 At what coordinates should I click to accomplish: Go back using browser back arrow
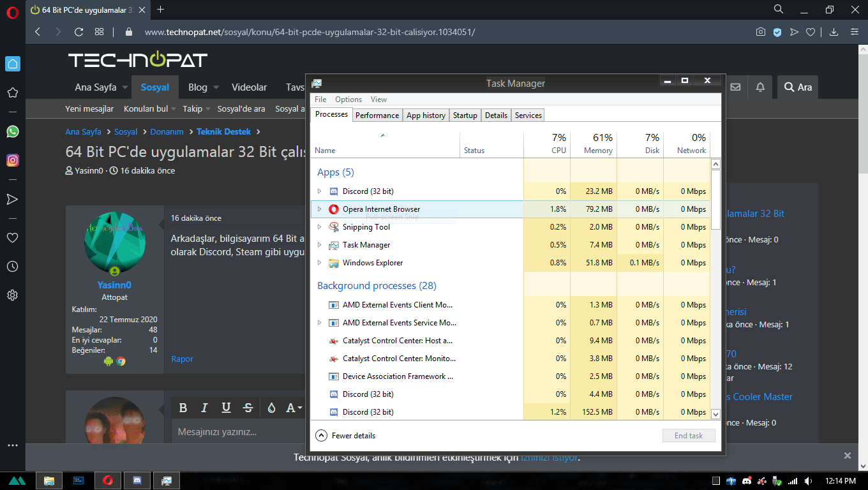tap(38, 31)
